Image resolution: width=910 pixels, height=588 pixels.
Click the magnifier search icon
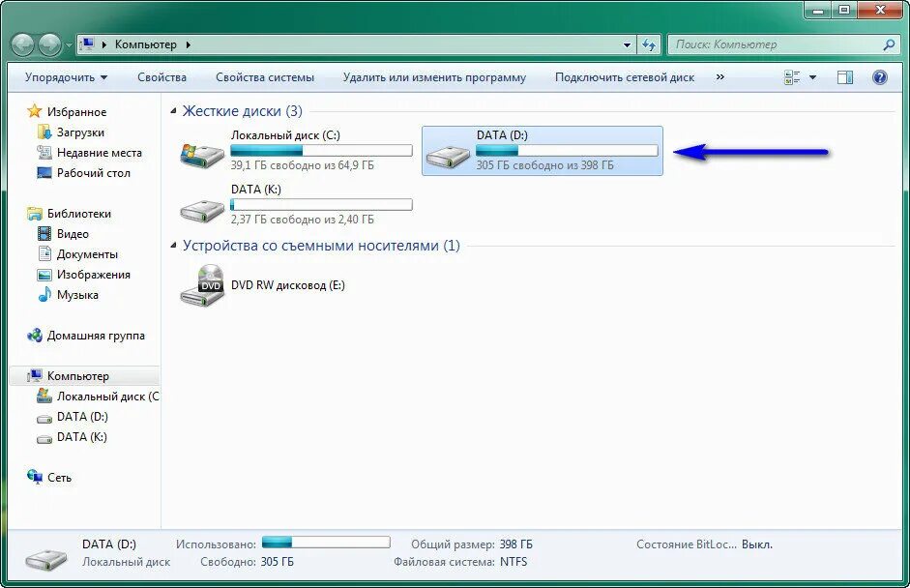tap(889, 44)
